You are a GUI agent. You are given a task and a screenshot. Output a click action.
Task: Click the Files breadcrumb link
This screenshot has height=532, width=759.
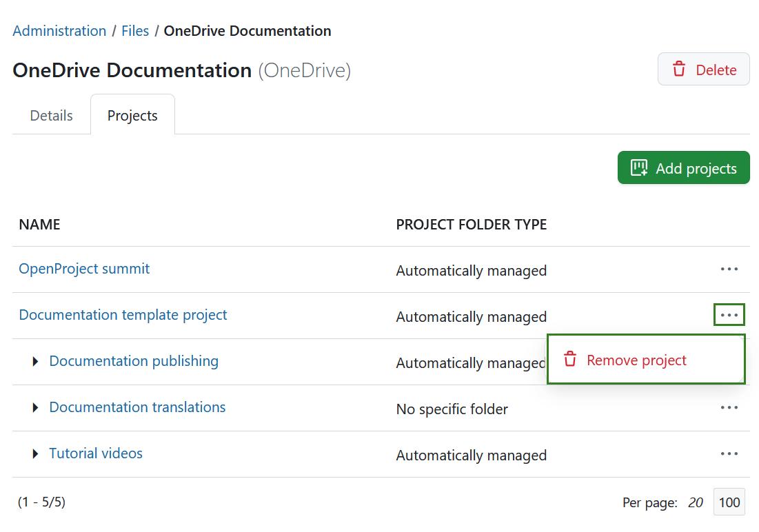[x=135, y=30]
